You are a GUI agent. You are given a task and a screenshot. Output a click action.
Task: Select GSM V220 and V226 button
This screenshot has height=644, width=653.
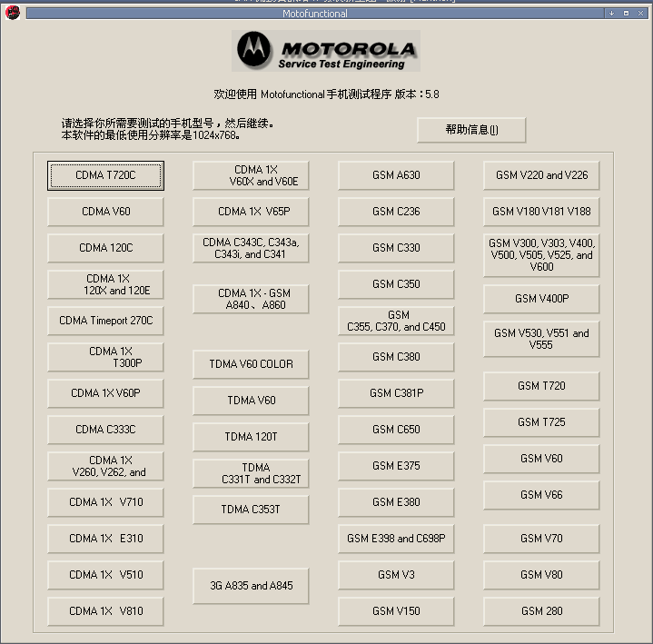coord(541,175)
